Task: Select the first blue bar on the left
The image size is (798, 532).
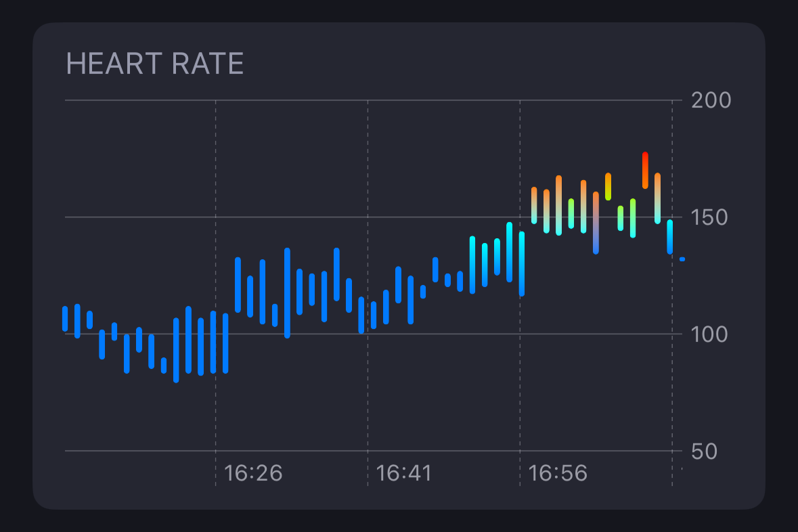Action: point(66,318)
